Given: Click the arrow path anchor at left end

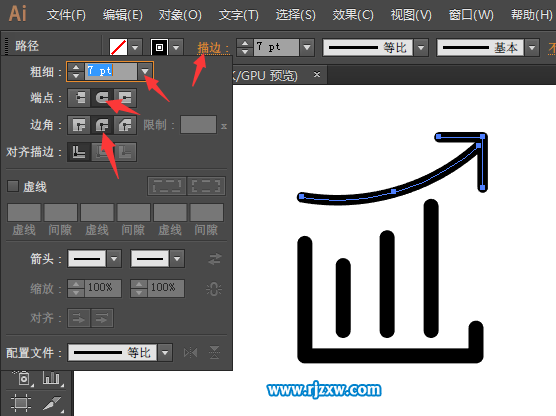Looking at the screenshot, I should (301, 196).
